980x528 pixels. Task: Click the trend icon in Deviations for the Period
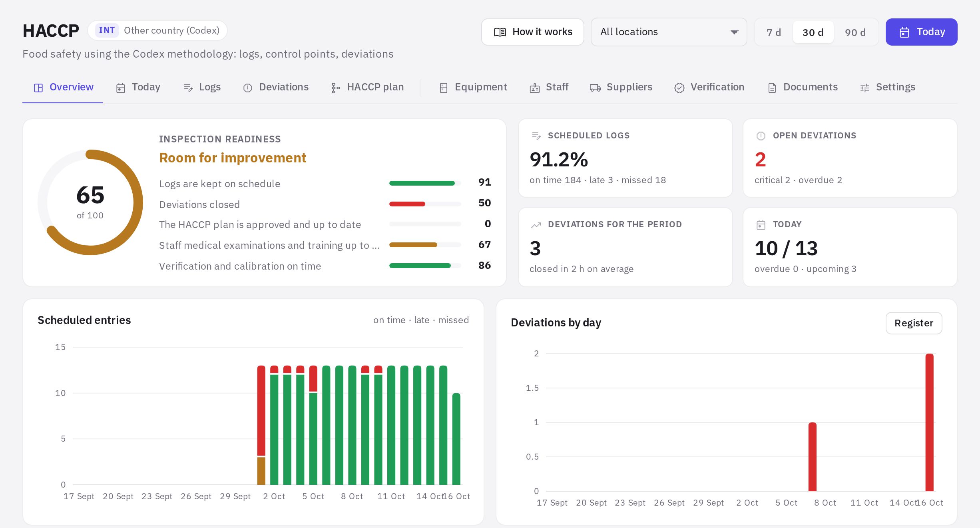coord(536,225)
